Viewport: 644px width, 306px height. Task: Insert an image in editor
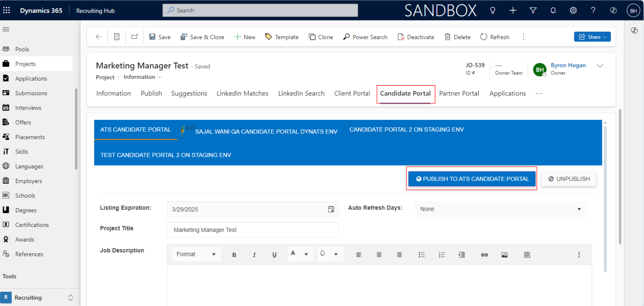coord(504,255)
